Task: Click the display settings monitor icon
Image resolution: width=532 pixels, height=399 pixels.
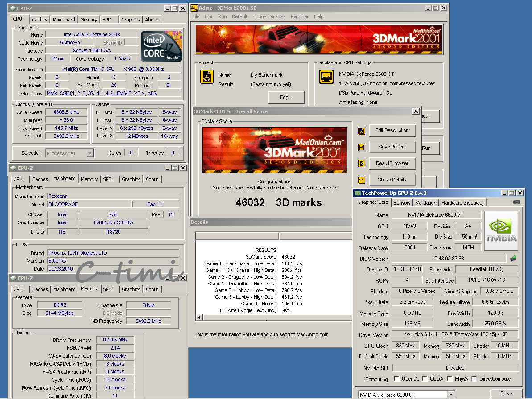Action: [326, 77]
